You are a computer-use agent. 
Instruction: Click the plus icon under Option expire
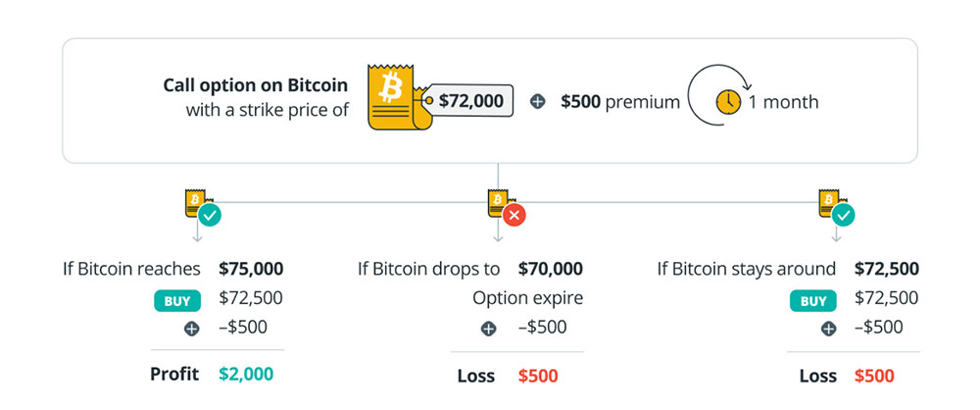click(x=488, y=329)
